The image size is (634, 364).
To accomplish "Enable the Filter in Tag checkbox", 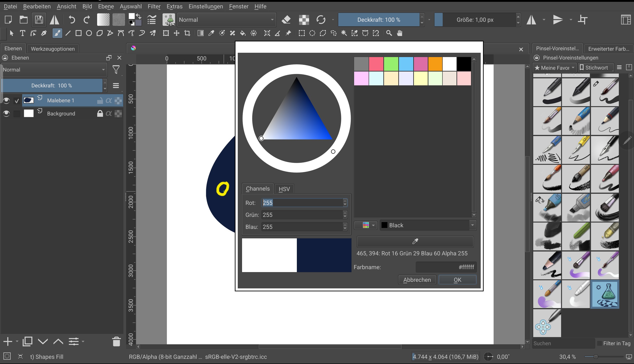I will 599,343.
